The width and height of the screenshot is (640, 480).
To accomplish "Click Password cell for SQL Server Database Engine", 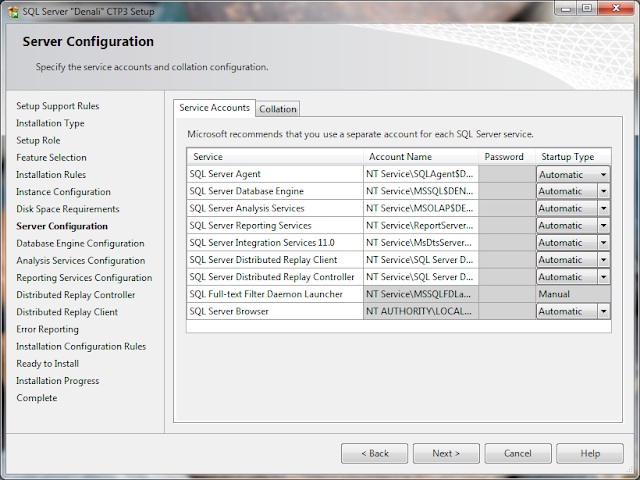I will 507,191.
